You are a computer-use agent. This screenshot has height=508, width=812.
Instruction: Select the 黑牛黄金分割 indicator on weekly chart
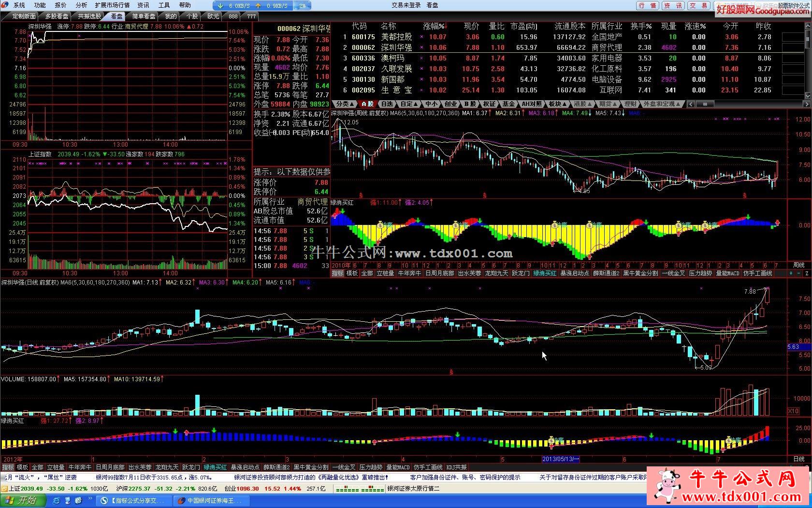click(640, 273)
